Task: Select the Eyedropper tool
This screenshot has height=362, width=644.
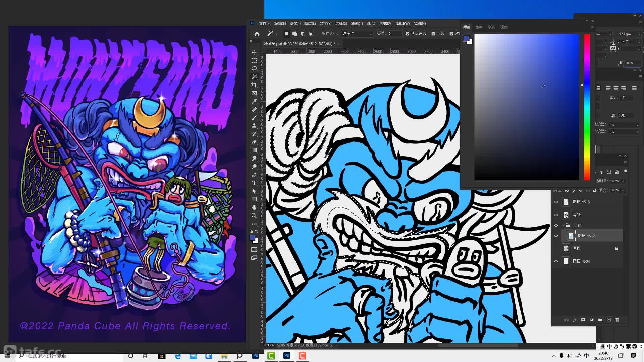Action: (x=254, y=101)
